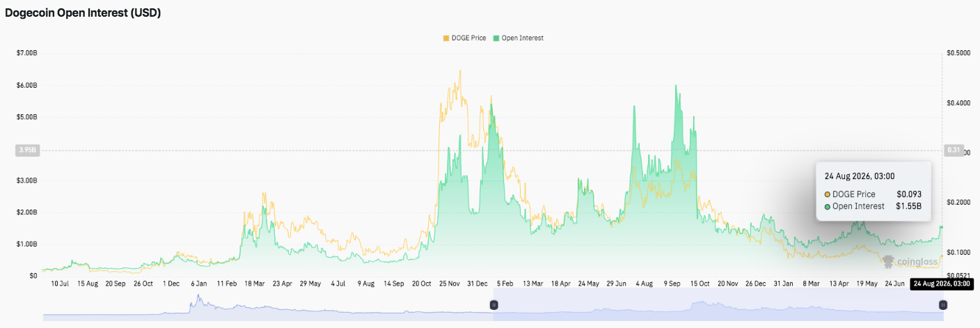Click the $1.55B value in tooltip
Screen dimensions: 980x328
coord(908,206)
